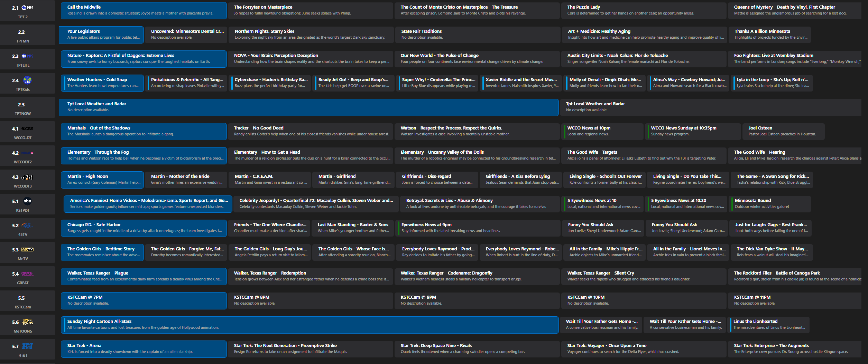Viewport: 868px width, 364px height.
Task: Open the Call the Midwife listing
Action: tap(144, 10)
